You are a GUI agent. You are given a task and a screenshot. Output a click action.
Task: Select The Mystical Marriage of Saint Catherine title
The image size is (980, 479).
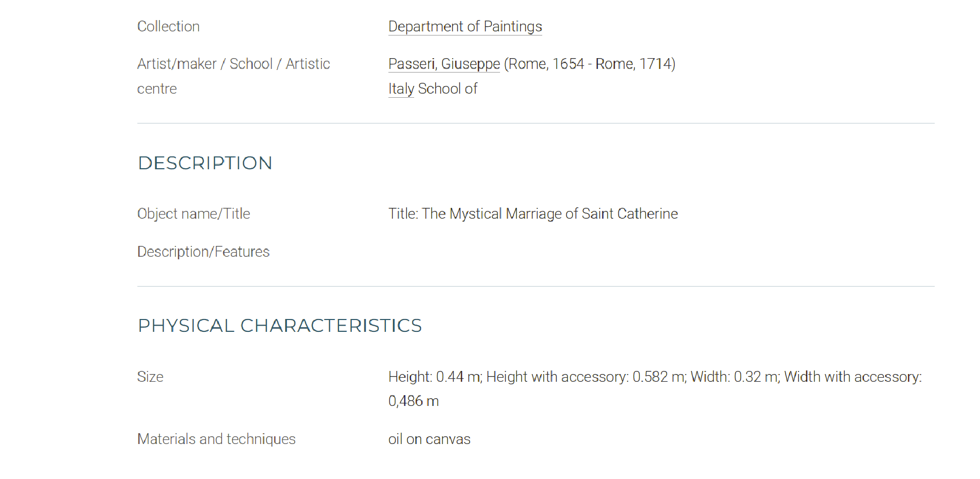tap(550, 214)
